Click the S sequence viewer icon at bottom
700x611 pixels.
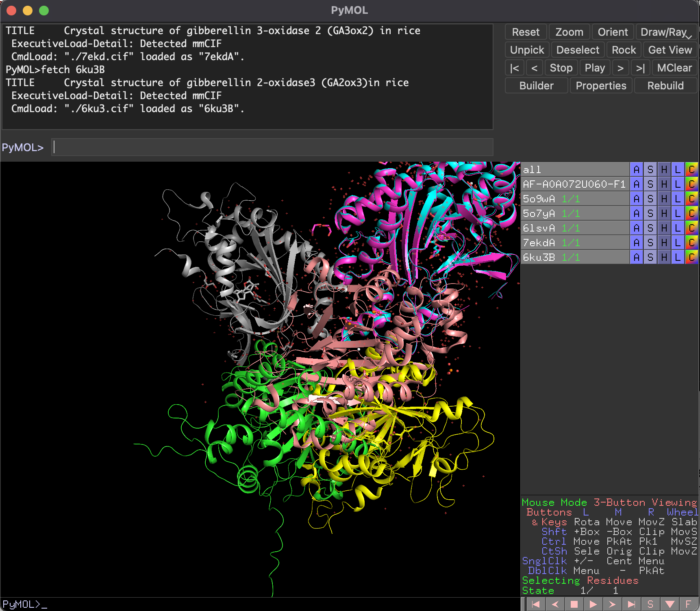tap(650, 604)
